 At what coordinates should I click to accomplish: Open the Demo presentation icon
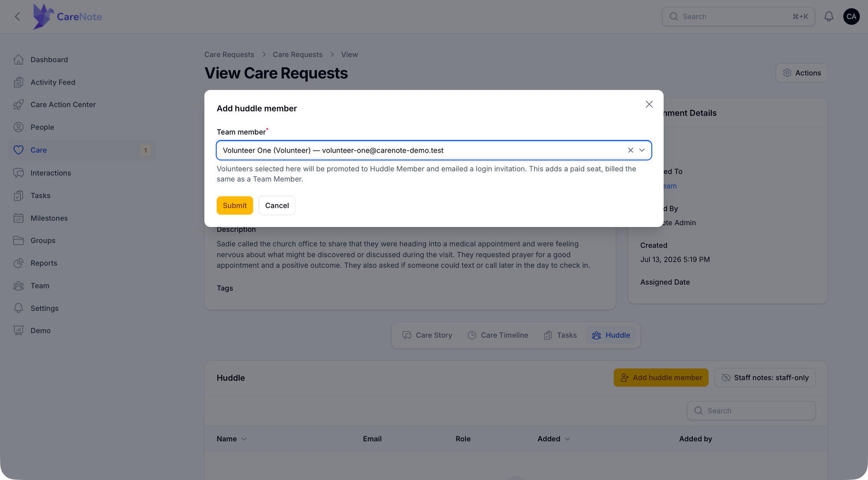18,331
